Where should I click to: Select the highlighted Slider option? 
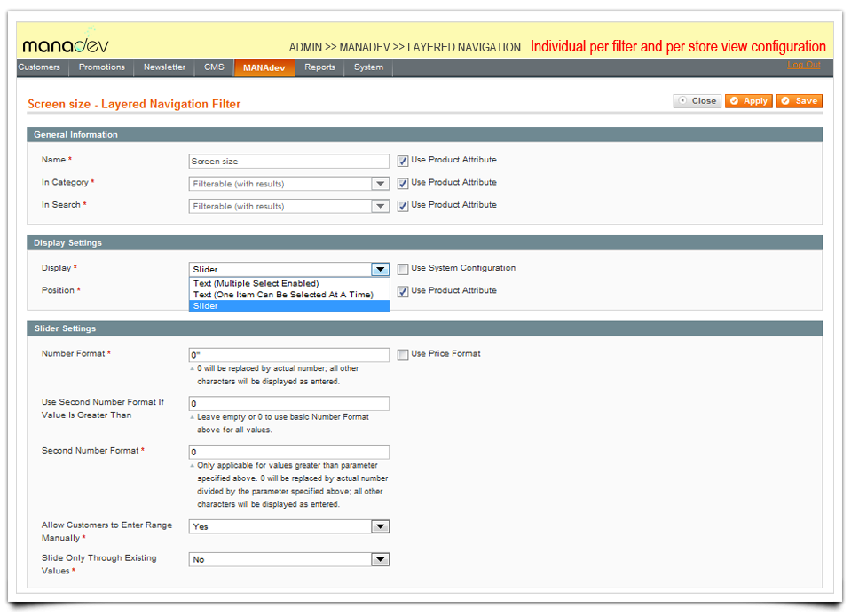[288, 306]
